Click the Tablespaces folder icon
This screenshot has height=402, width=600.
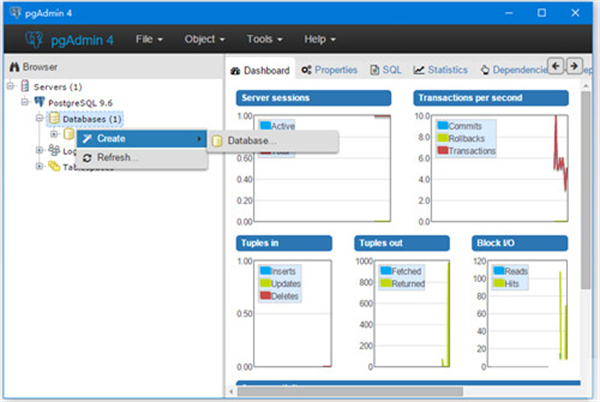point(54,166)
